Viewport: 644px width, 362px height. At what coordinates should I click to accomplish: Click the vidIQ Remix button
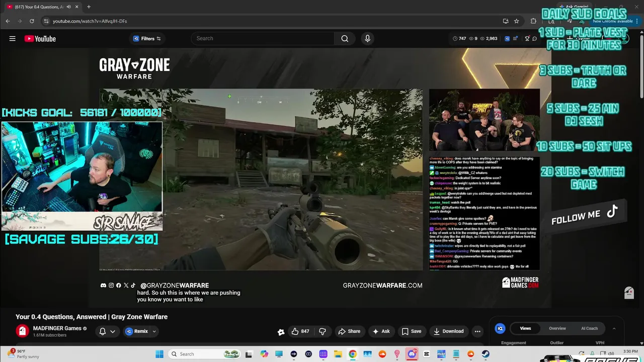(136, 331)
